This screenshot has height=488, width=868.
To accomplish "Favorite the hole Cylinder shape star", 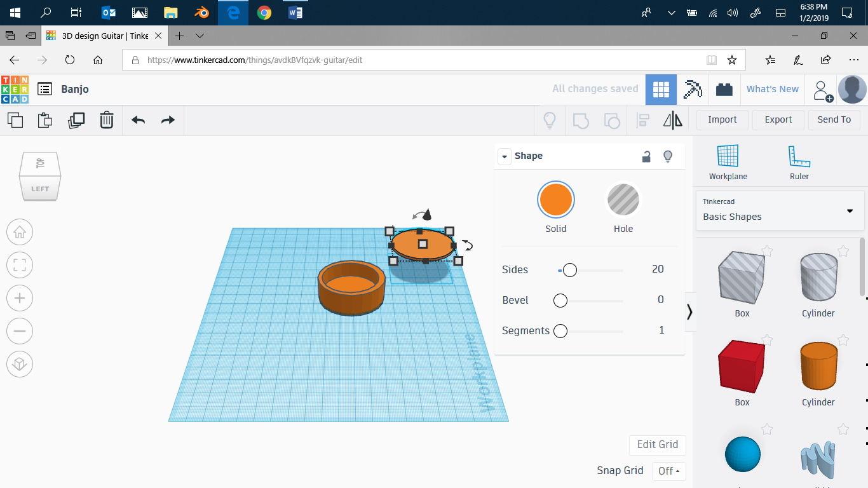I will (x=843, y=251).
